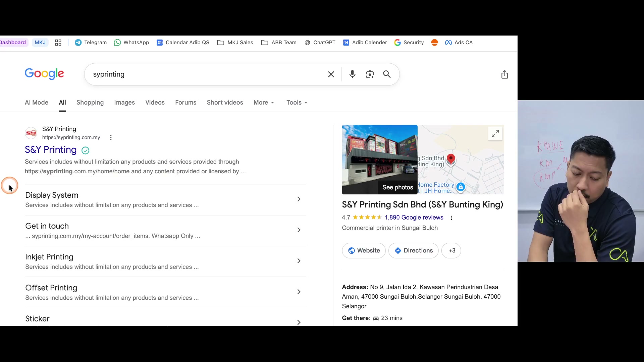The width and height of the screenshot is (644, 362).
Task: Switch to AI Mode tab
Action: click(37, 103)
